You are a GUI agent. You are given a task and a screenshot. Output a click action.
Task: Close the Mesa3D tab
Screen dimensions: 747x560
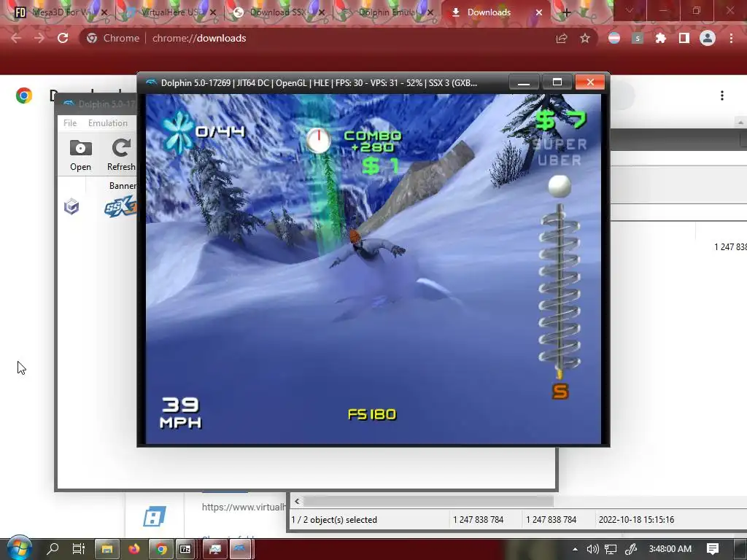point(104,12)
